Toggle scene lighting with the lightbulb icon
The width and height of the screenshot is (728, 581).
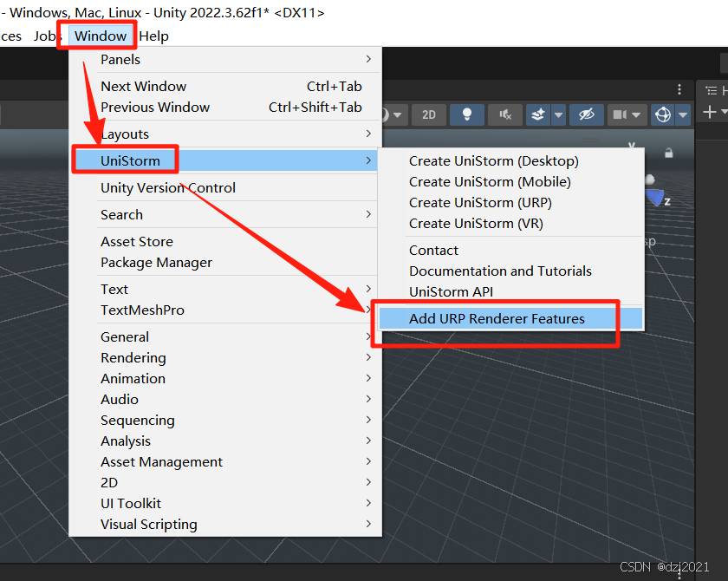[x=467, y=114]
